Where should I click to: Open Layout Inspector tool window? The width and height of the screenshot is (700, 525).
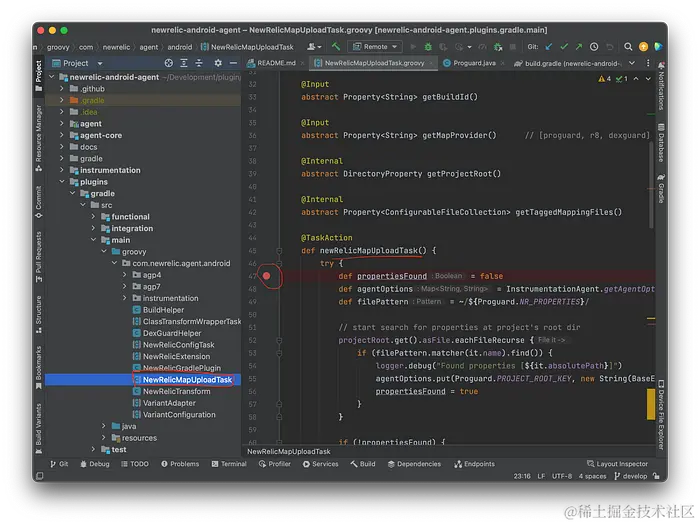(617, 464)
